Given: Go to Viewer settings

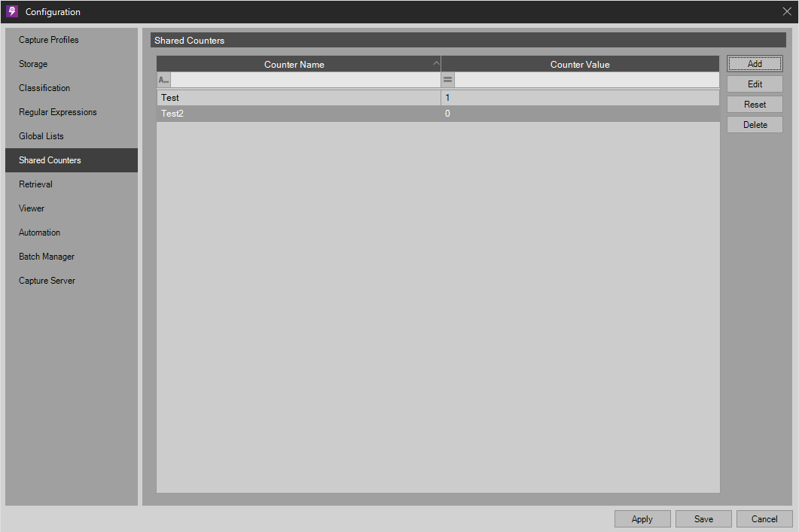Looking at the screenshot, I should pyautogui.click(x=72, y=208).
